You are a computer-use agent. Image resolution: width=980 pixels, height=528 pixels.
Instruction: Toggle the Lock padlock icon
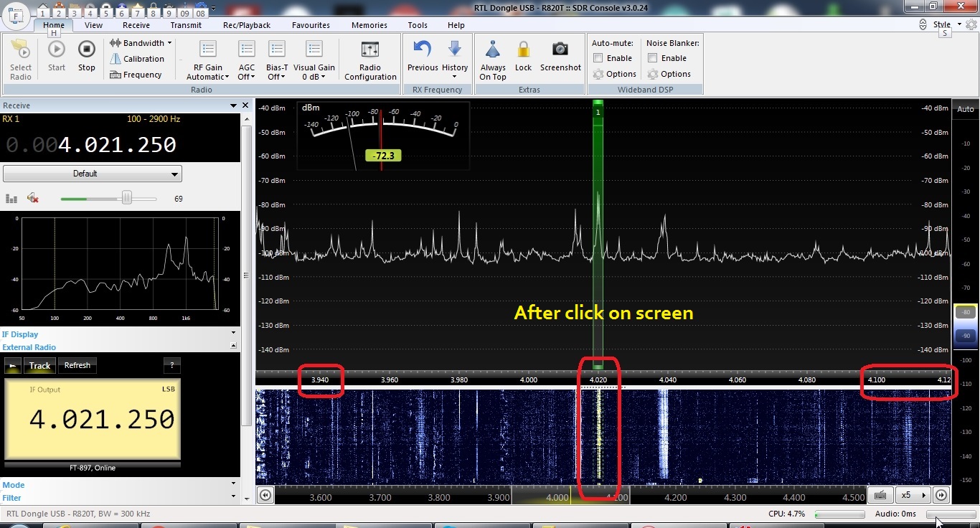coord(523,50)
